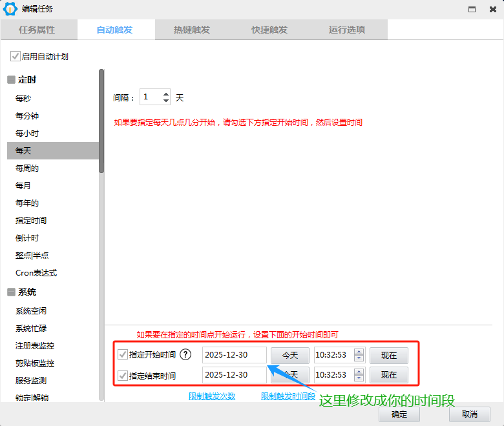Click the sidebar vertical scrollbar
Viewport: 504px width, 426px height.
tap(101, 121)
